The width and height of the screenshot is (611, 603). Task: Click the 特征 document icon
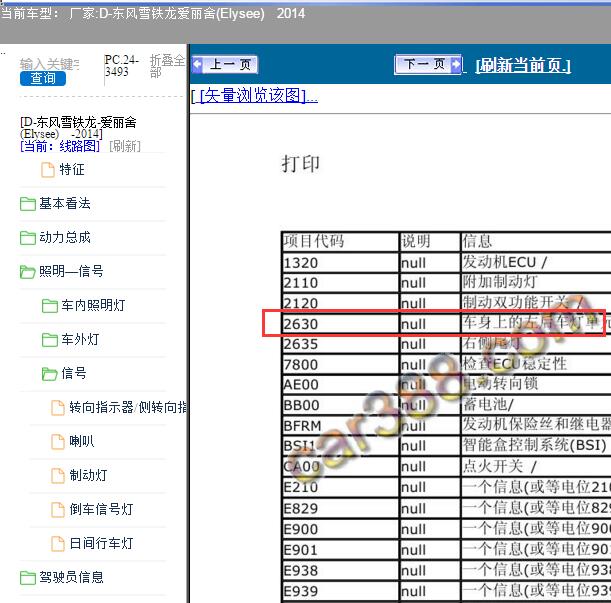pyautogui.click(x=48, y=170)
